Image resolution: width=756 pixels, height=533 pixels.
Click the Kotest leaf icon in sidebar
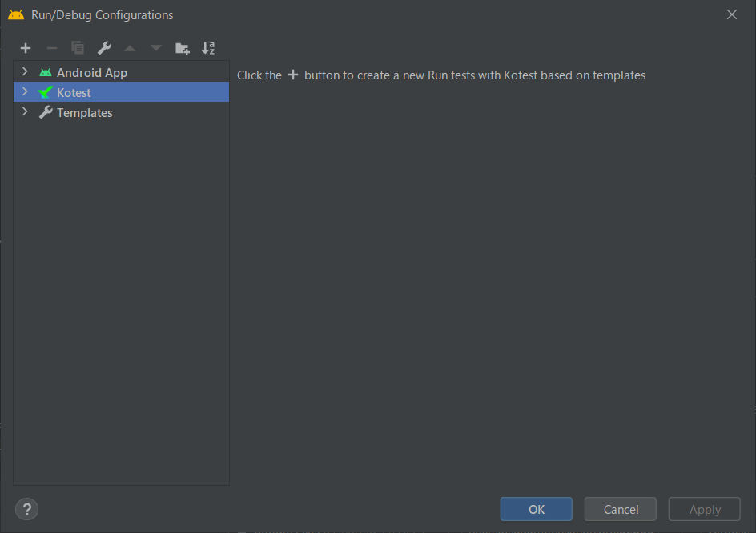(x=44, y=92)
